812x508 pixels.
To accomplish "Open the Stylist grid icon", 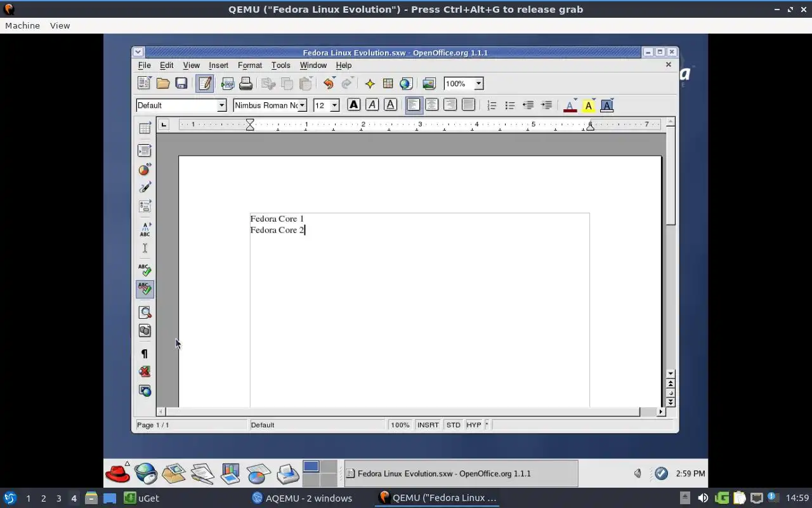I will [388, 83].
